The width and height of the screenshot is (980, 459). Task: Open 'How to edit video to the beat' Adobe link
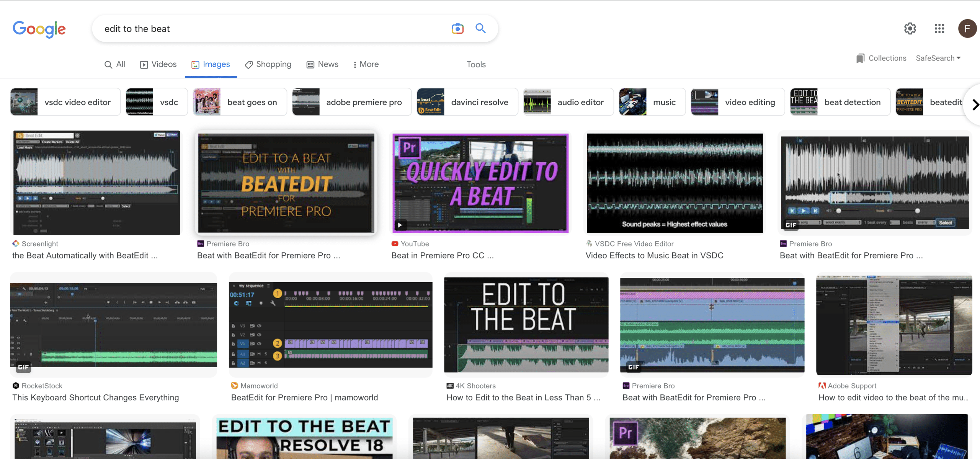[x=893, y=397]
